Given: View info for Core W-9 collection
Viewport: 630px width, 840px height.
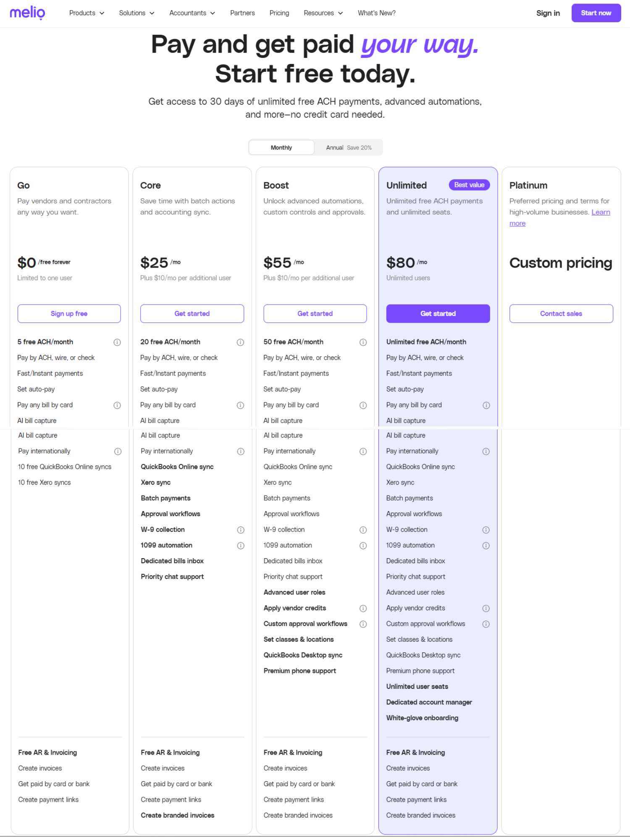Looking at the screenshot, I should [241, 530].
